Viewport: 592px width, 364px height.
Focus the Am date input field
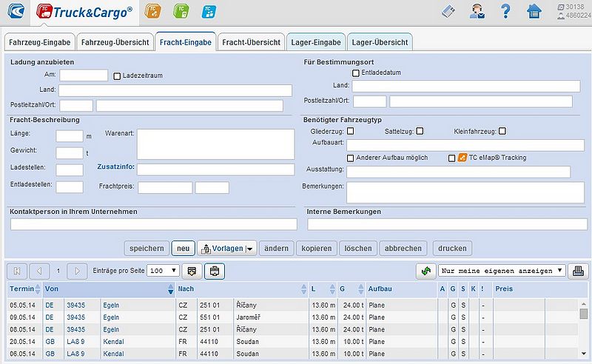click(x=84, y=75)
